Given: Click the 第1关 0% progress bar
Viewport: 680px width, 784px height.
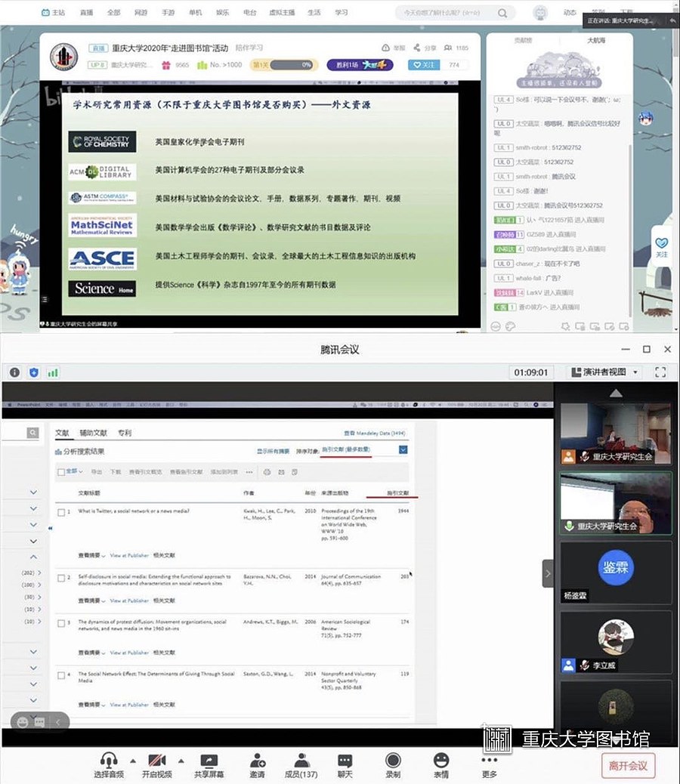Looking at the screenshot, I should pos(284,65).
